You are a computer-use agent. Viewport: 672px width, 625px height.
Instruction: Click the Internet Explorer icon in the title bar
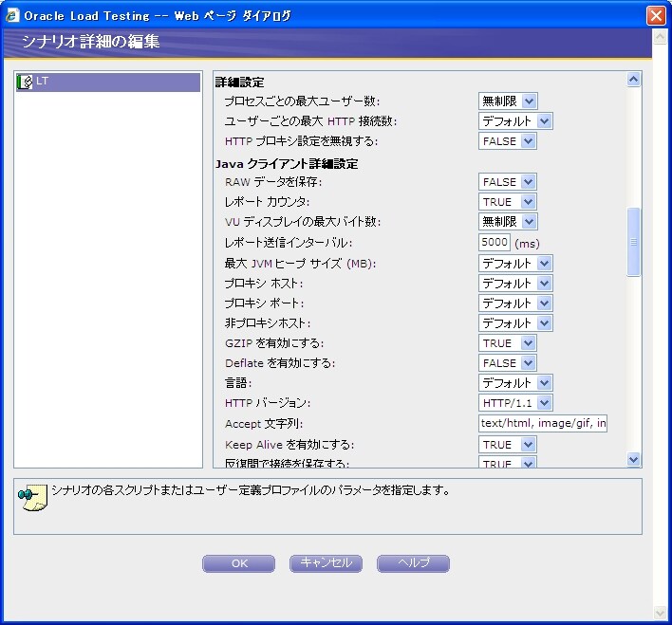12,15
